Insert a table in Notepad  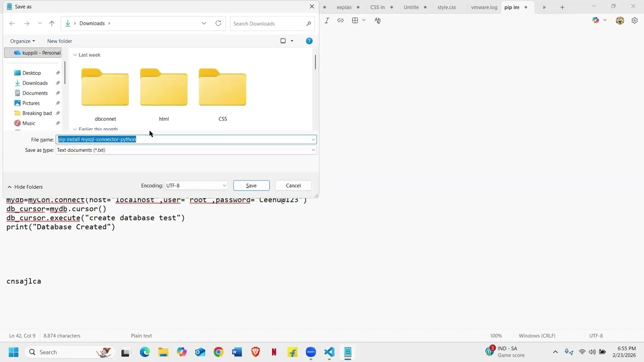click(355, 21)
